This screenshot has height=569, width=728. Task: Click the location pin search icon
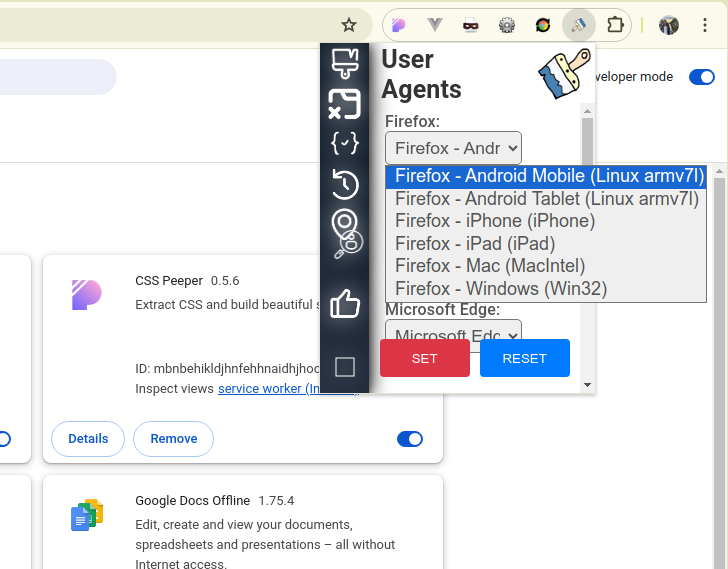(x=346, y=232)
